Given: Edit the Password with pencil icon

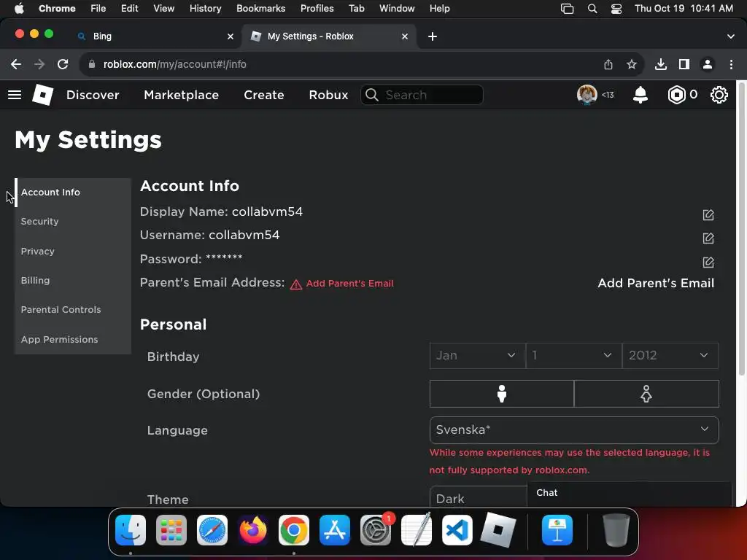Looking at the screenshot, I should (x=708, y=262).
